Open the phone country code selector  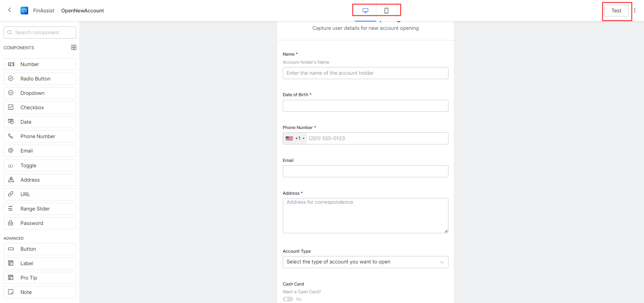tap(295, 138)
